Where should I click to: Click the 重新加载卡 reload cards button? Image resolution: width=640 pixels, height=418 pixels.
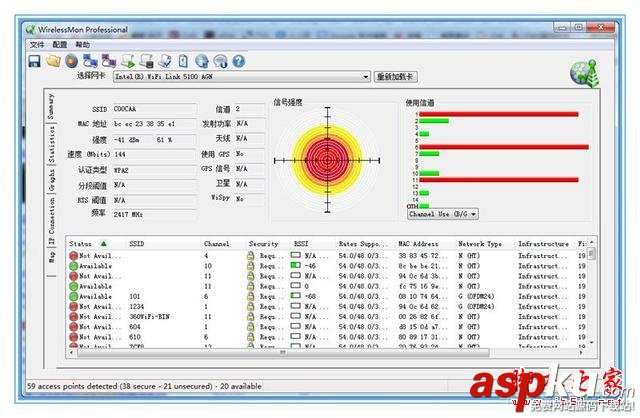396,76
